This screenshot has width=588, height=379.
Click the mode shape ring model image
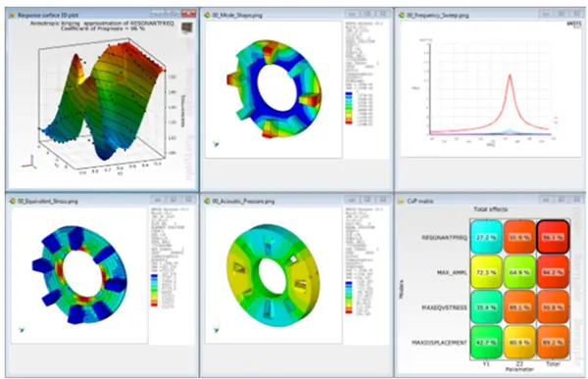pyautogui.click(x=273, y=89)
